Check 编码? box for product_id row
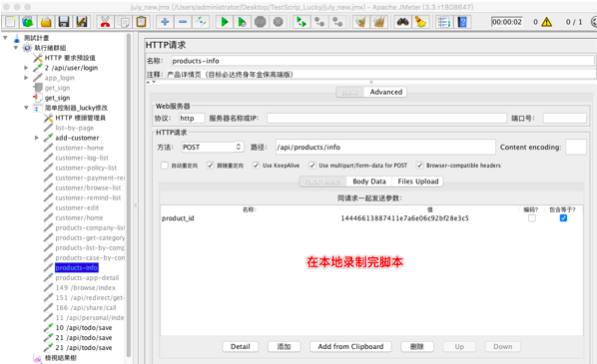The height and width of the screenshot is (364, 597). [532, 218]
